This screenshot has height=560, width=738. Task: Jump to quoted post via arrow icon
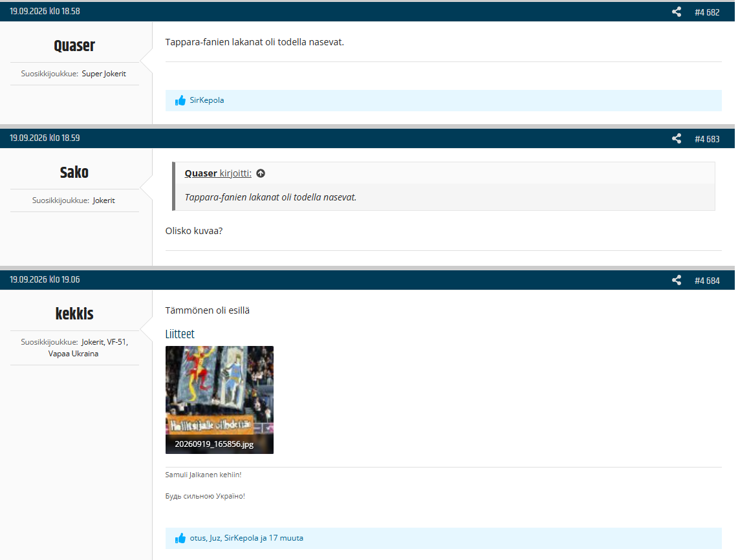[261, 173]
